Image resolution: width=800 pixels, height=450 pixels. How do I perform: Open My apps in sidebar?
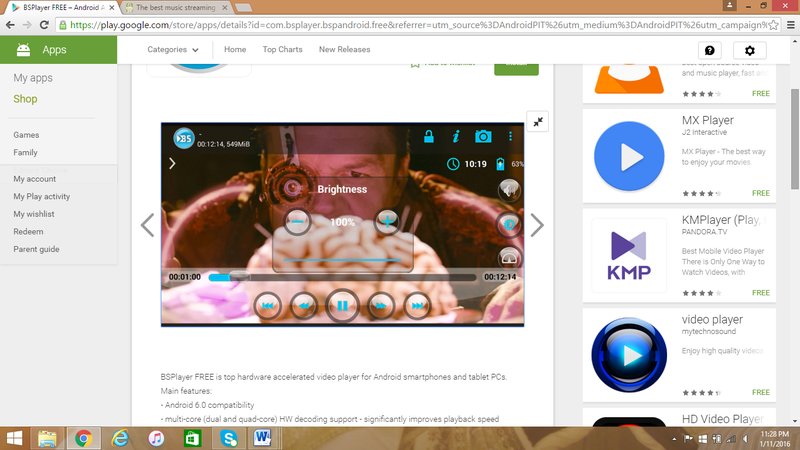pyautogui.click(x=33, y=78)
